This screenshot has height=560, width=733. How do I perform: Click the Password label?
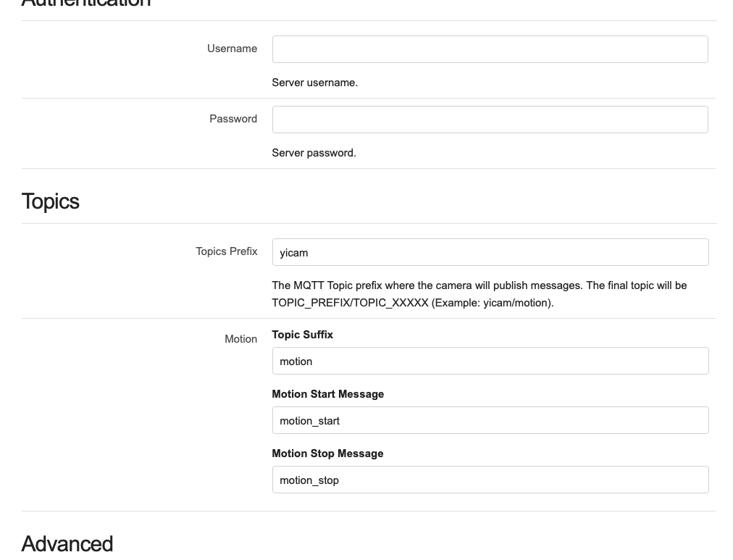click(x=233, y=119)
